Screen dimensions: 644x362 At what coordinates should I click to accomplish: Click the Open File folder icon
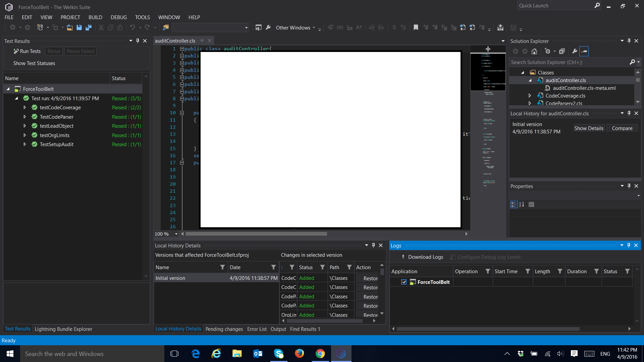point(70,28)
